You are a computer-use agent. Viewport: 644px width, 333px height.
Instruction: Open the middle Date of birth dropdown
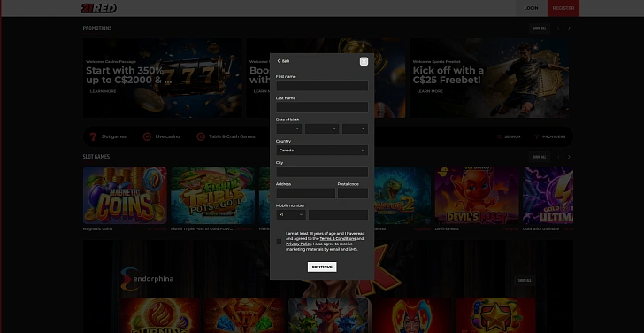322,128
